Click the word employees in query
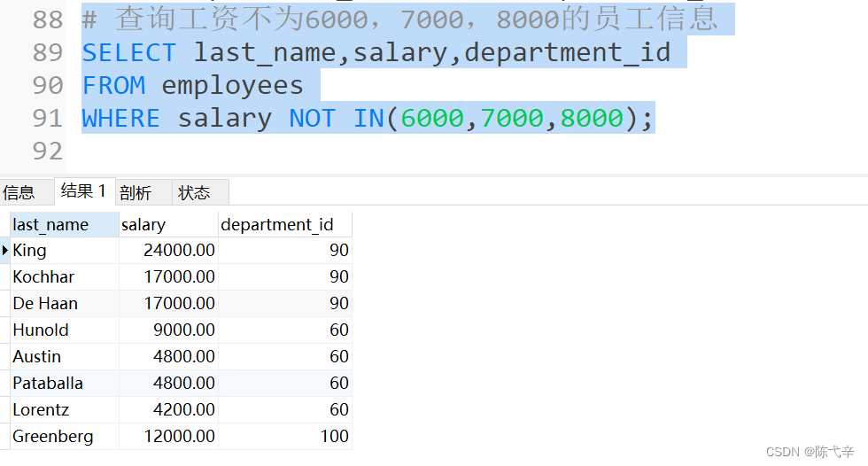This screenshot has width=868, height=466. pos(232,86)
